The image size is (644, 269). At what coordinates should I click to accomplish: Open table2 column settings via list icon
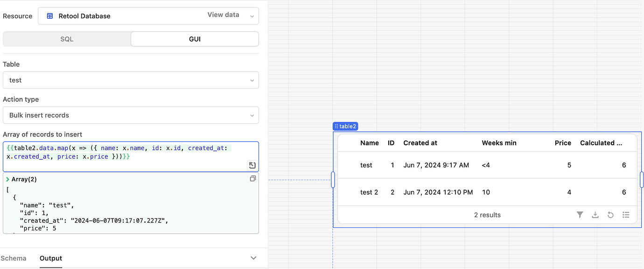pos(626,215)
